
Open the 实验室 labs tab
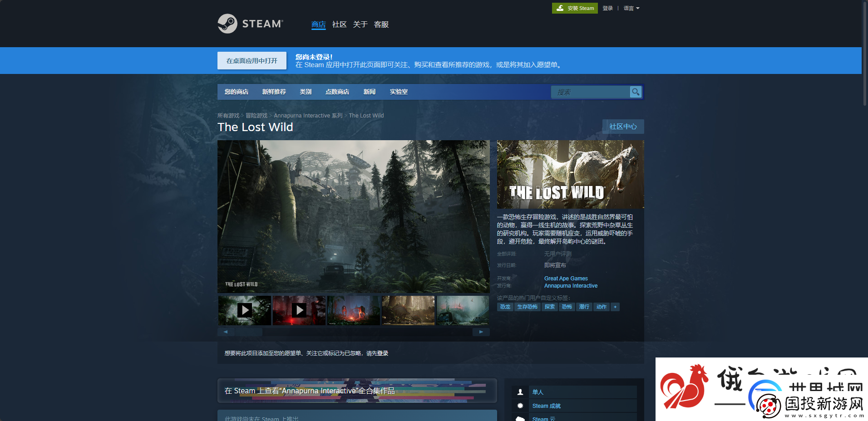click(399, 92)
